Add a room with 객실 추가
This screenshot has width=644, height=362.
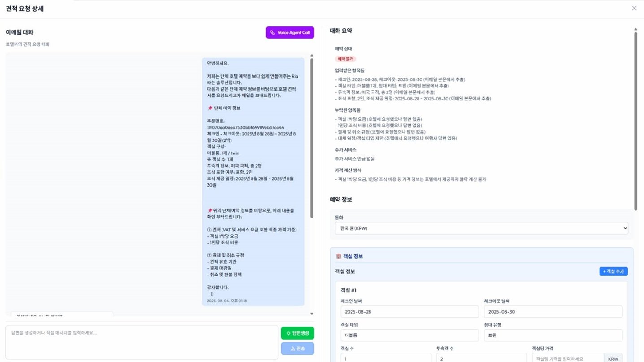(613, 271)
